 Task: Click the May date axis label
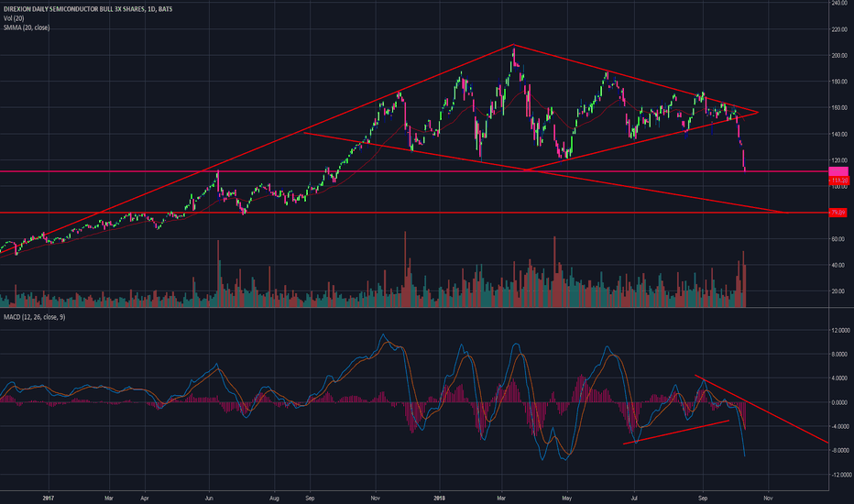pos(567,498)
